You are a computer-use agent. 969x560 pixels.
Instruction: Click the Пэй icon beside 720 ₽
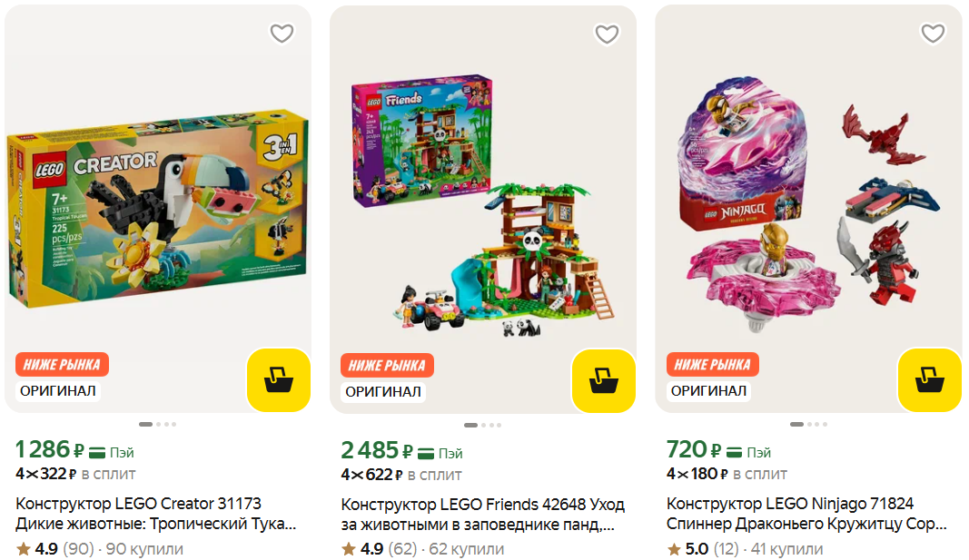tap(734, 453)
